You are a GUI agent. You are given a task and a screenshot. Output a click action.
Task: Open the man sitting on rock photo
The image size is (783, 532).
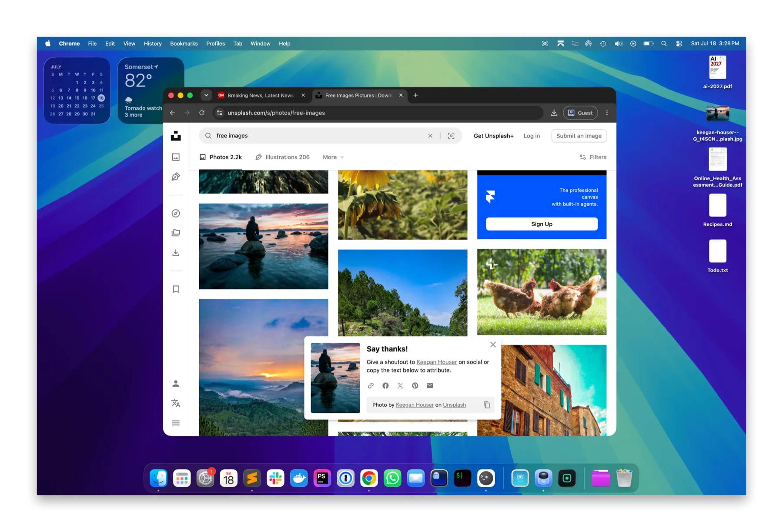pos(264,246)
